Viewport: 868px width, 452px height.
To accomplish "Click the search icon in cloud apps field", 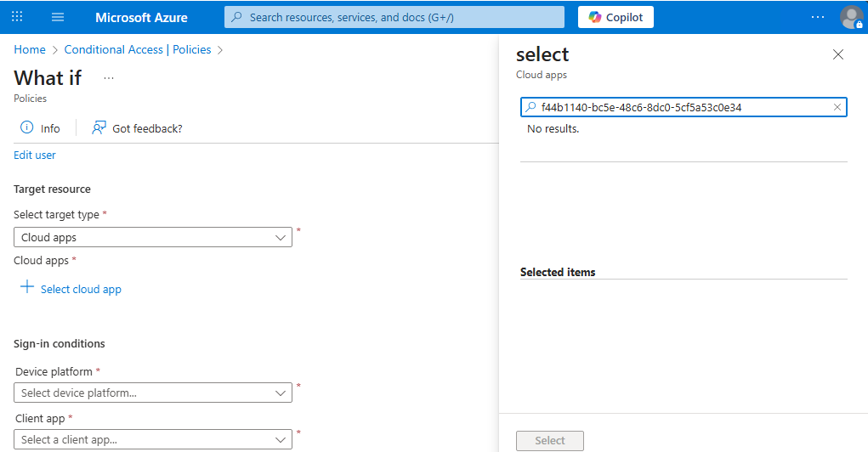I will click(530, 107).
